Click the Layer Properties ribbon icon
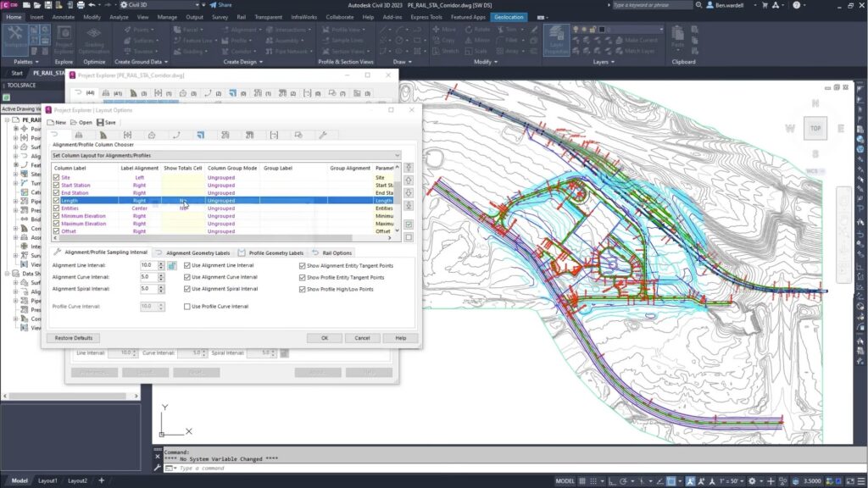The width and height of the screenshot is (868, 488). (556, 40)
